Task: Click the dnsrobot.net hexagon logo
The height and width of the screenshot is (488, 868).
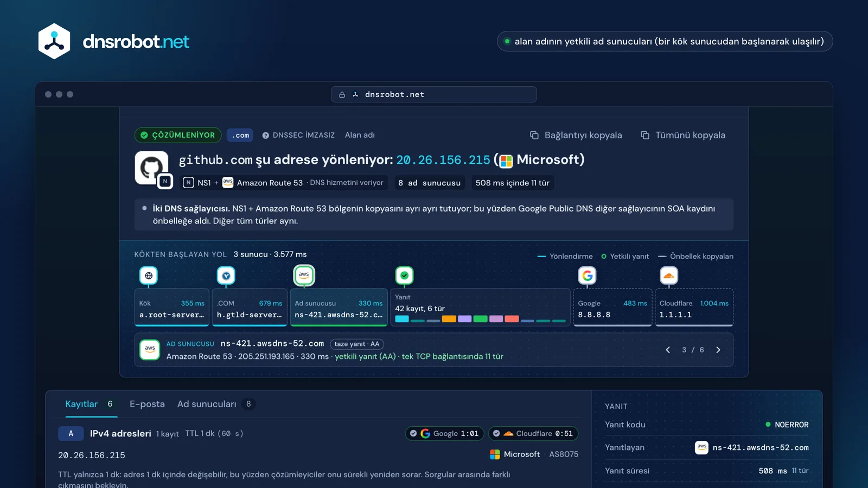Action: (54, 41)
